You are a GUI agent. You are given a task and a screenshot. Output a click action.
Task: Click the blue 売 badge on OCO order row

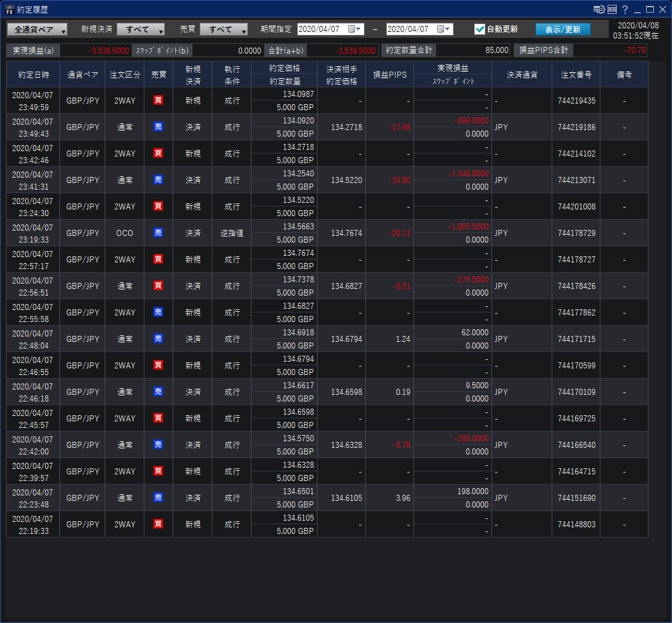pos(158,233)
